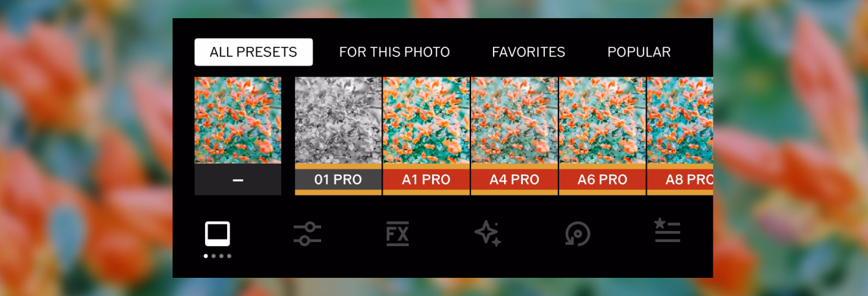Screen dimensions: 868x296
Task: Select the sparkle AI tools icon
Action: (x=487, y=234)
